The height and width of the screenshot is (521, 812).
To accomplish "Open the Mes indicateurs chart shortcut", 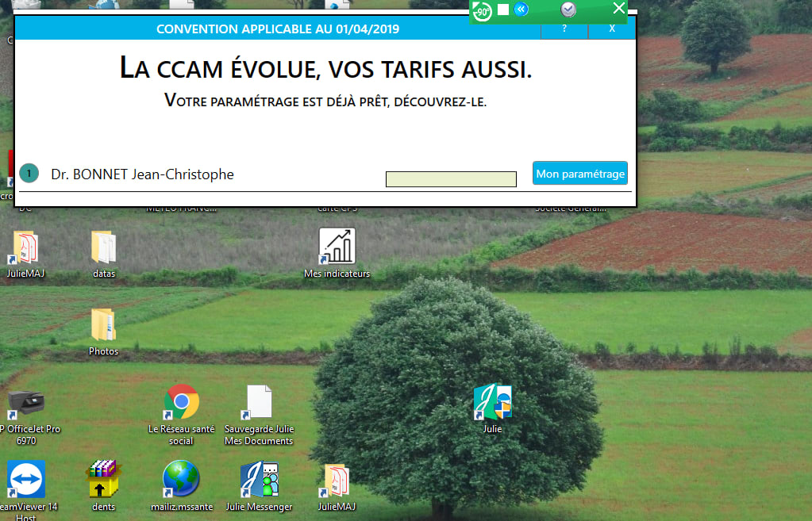I will [x=337, y=247].
